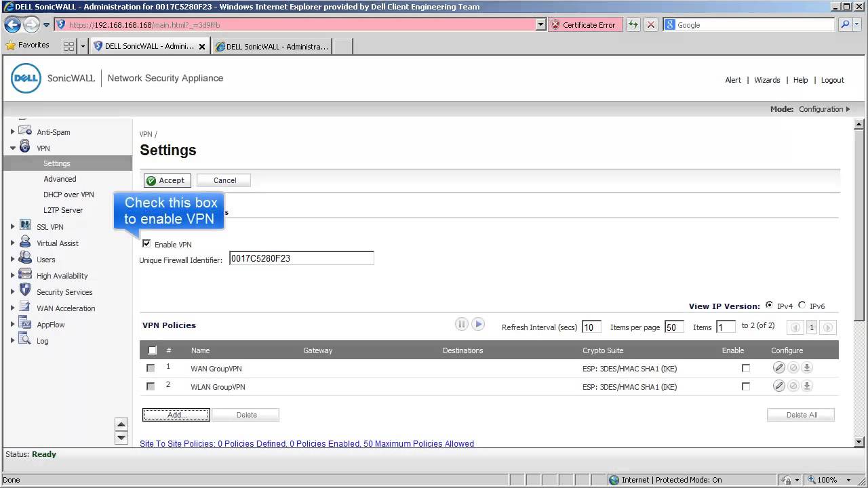Expand the Virtual Assist tree node

12,243
